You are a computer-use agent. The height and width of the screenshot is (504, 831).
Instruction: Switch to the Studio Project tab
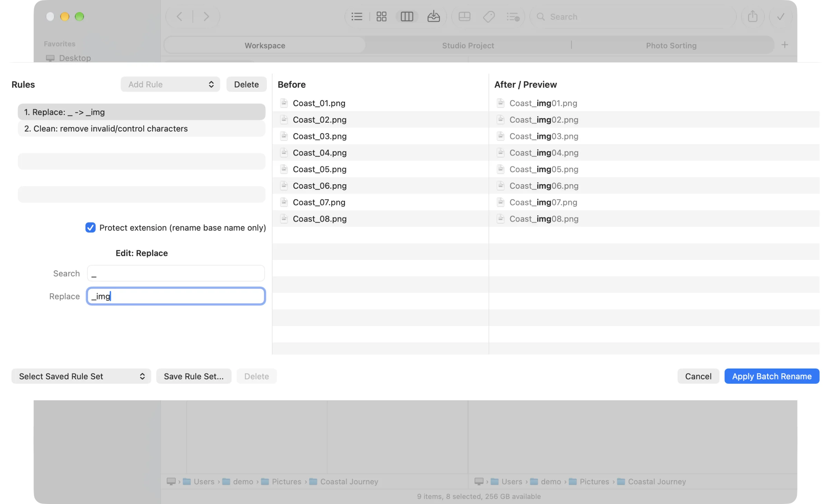click(468, 45)
